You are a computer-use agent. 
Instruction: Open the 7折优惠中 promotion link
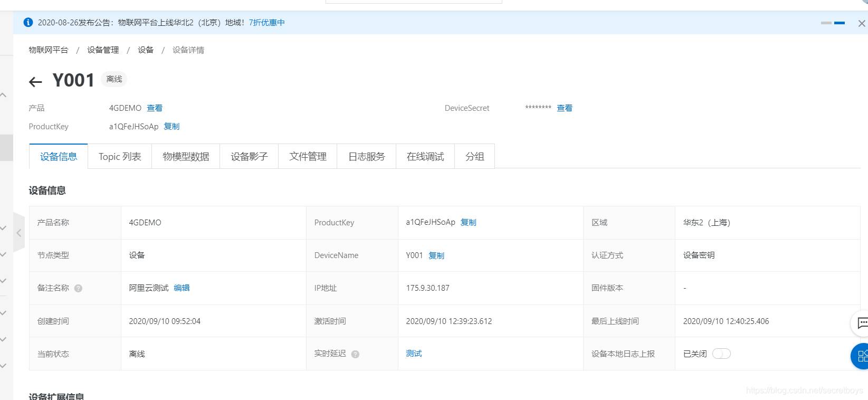click(266, 23)
